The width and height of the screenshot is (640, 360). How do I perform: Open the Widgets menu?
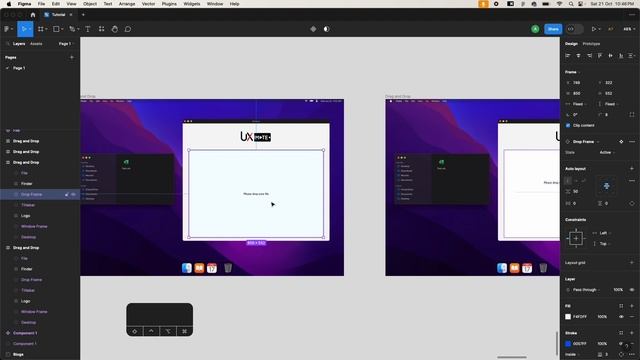pos(191,4)
